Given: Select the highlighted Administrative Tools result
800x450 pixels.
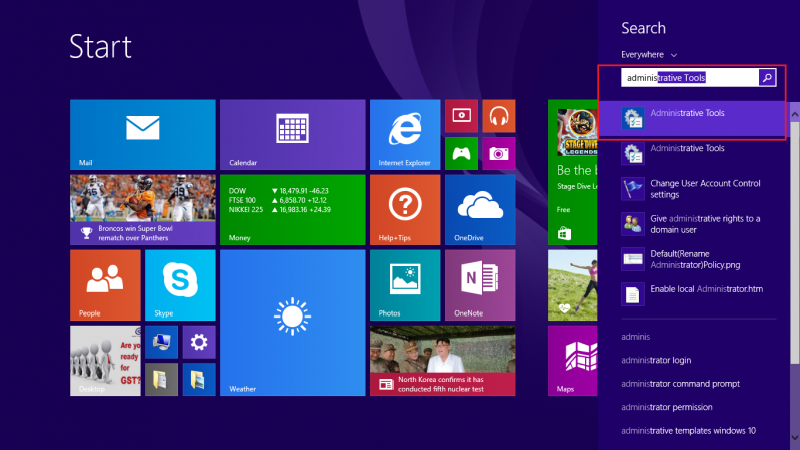Looking at the screenshot, I should pyautogui.click(x=694, y=118).
